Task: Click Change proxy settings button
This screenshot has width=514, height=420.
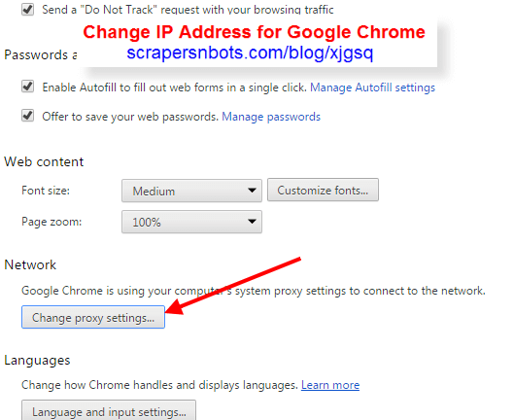Action: [93, 317]
